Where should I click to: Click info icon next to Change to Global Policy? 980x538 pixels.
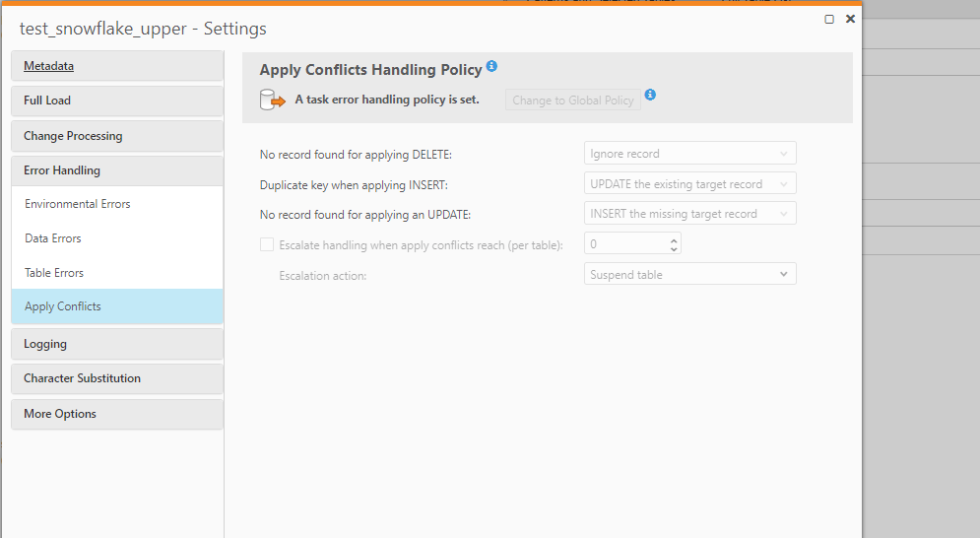pos(650,96)
